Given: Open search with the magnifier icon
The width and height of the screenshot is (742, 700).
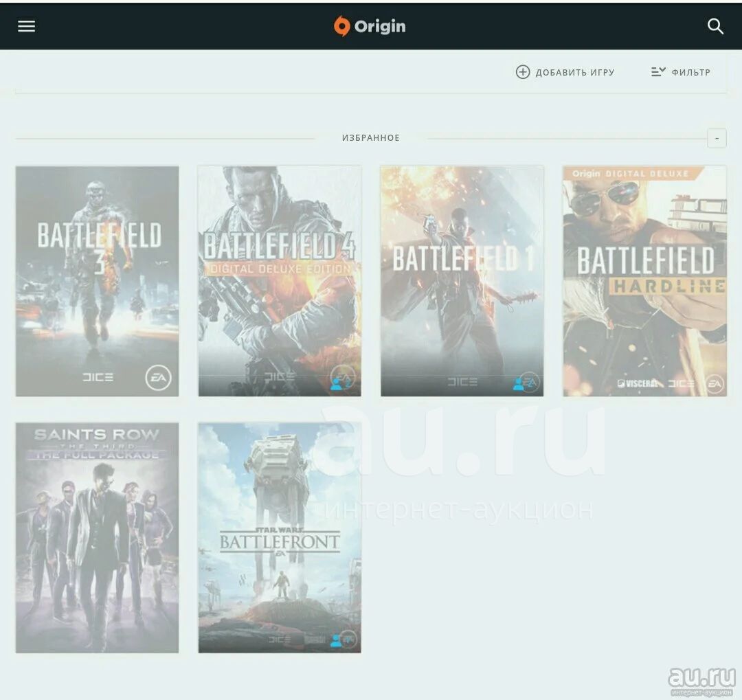Looking at the screenshot, I should pyautogui.click(x=715, y=27).
